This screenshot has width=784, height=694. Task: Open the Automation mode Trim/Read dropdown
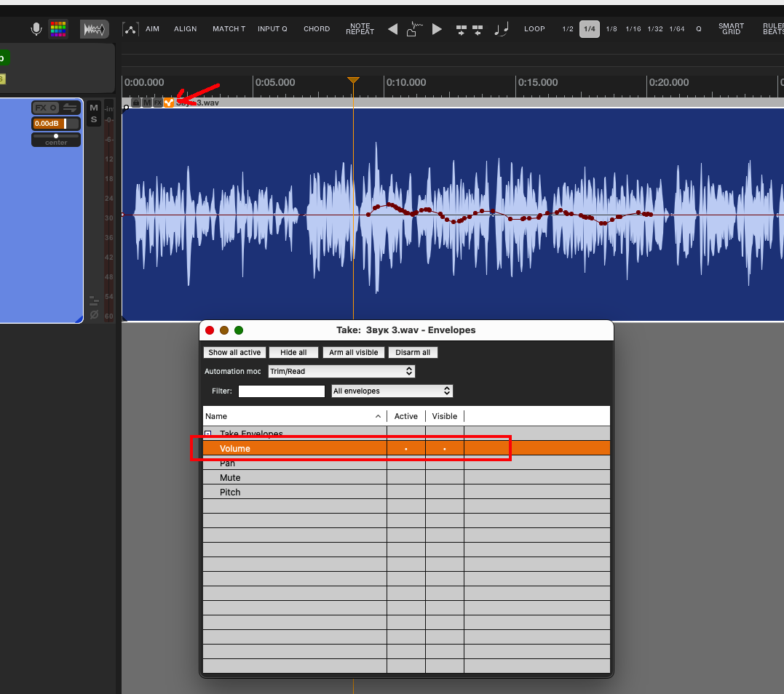tap(341, 371)
